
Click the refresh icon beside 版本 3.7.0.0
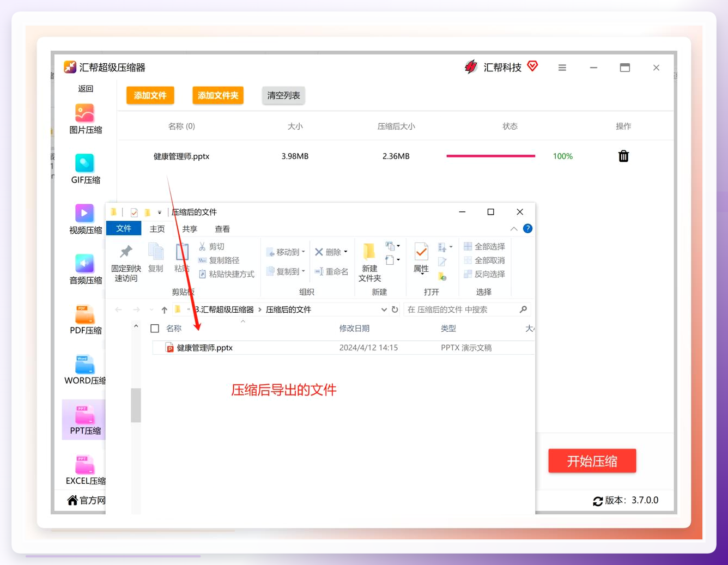click(598, 501)
